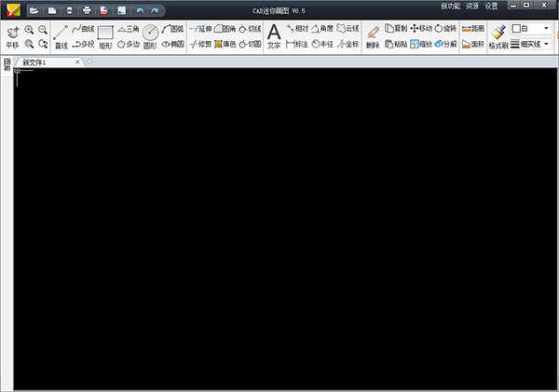Screen dimensions: 559x392
Task: Click the open folder icon in title bar
Action: (x=34, y=10)
